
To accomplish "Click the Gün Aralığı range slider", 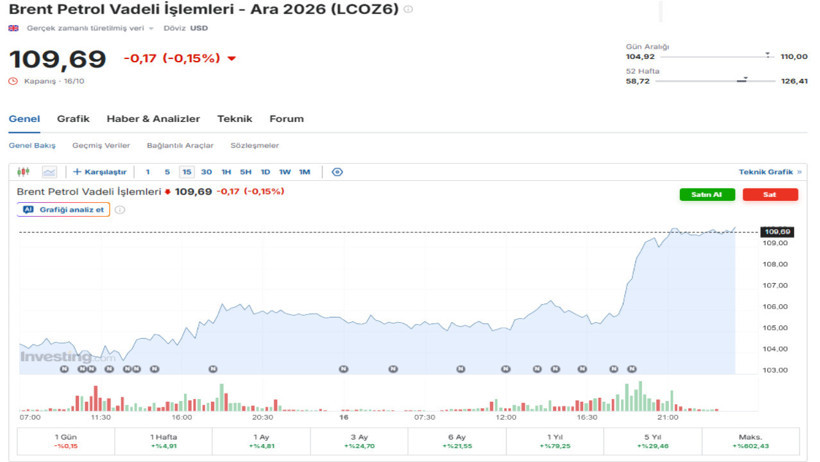I will [717, 56].
